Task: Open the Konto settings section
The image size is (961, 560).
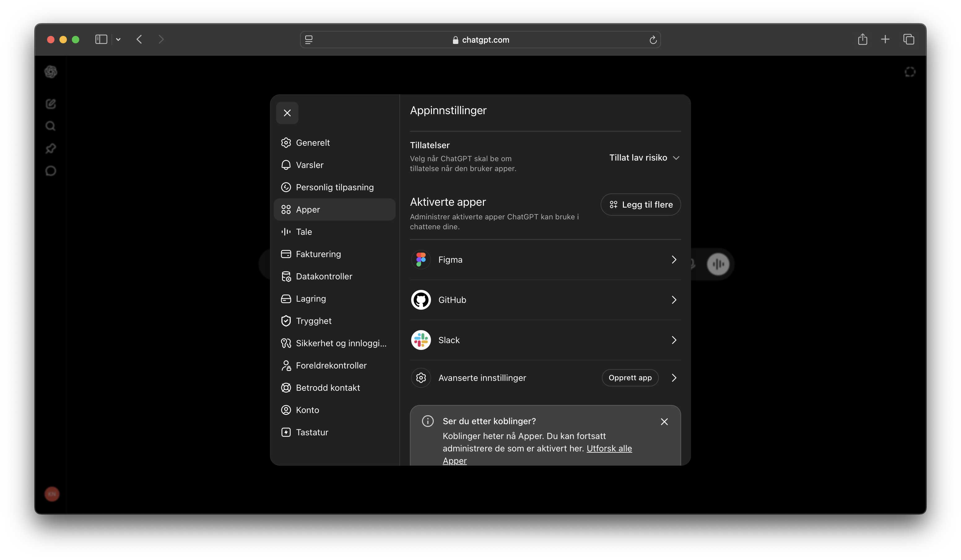Action: 334,410
